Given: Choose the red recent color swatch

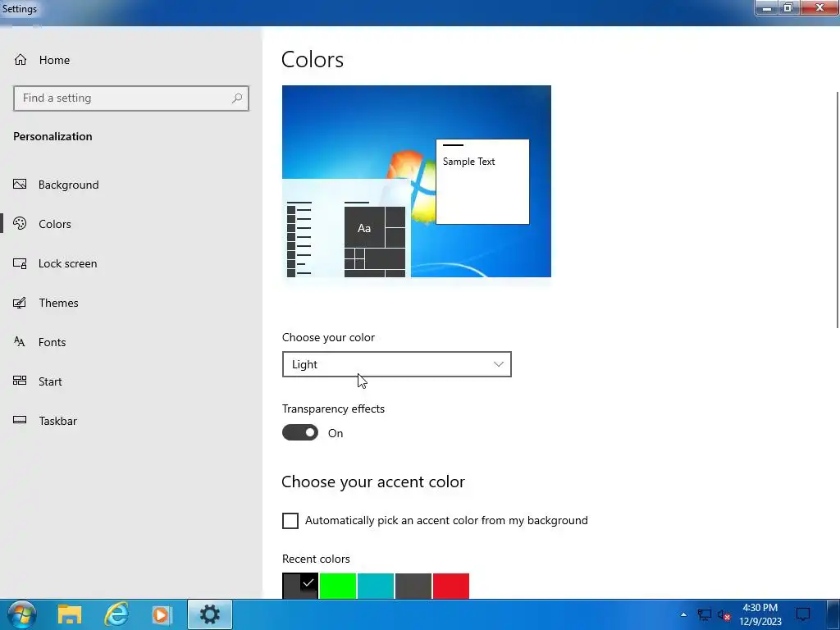Looking at the screenshot, I should tap(451, 586).
